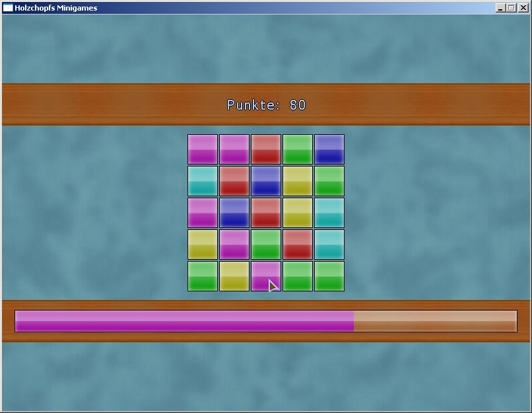
Task: Click the red tile in the second row
Action: [234, 181]
